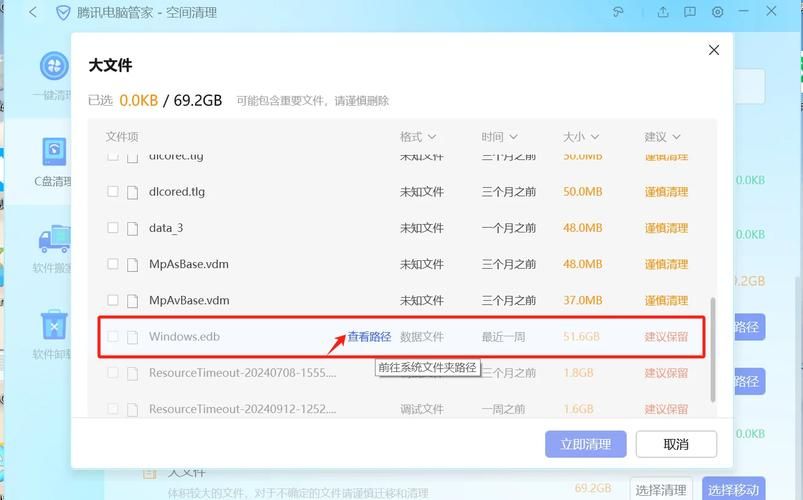Image resolution: width=803 pixels, height=500 pixels.
Task: Select the MpAsBase.vdm checkbox
Action: point(113,264)
